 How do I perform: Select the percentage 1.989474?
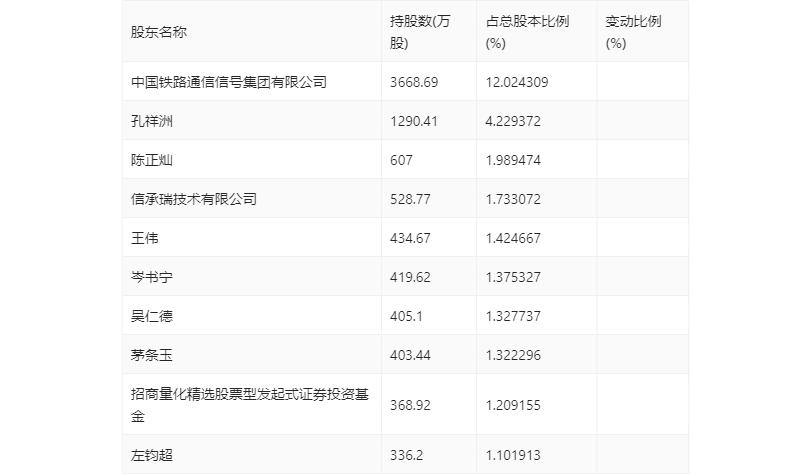513,160
